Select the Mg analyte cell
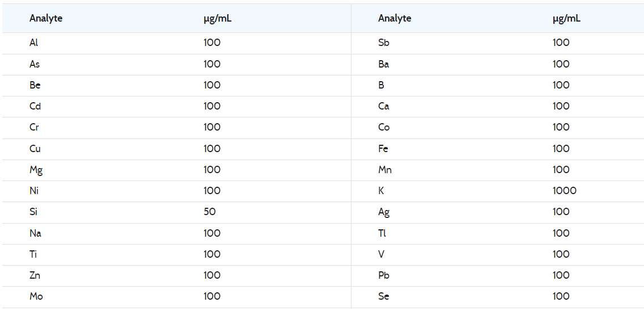The image size is (644, 319). pos(36,170)
